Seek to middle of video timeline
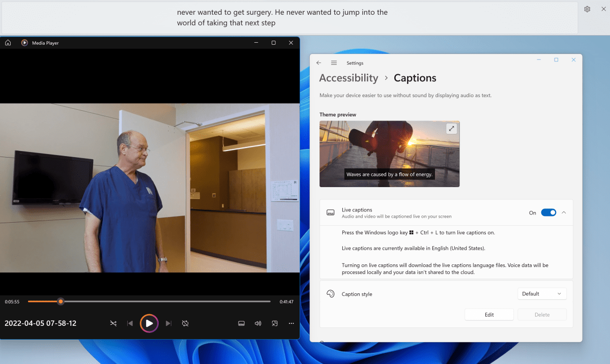 [149, 301]
